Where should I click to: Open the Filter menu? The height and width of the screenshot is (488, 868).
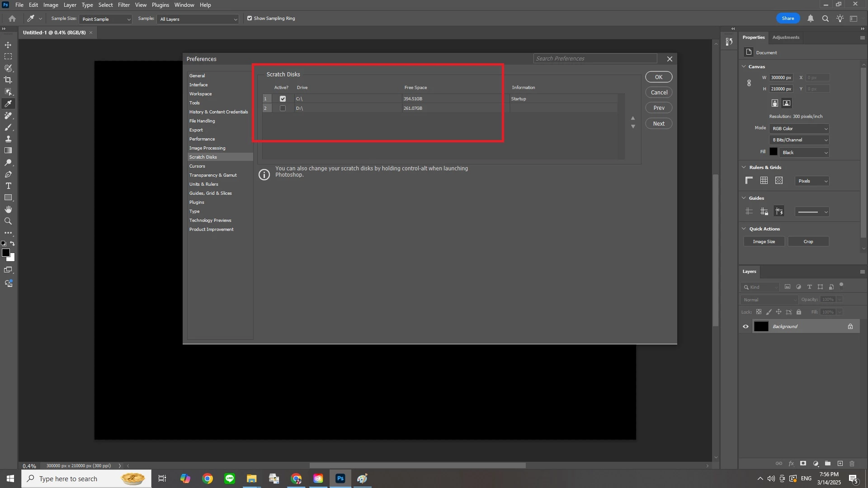tap(123, 5)
